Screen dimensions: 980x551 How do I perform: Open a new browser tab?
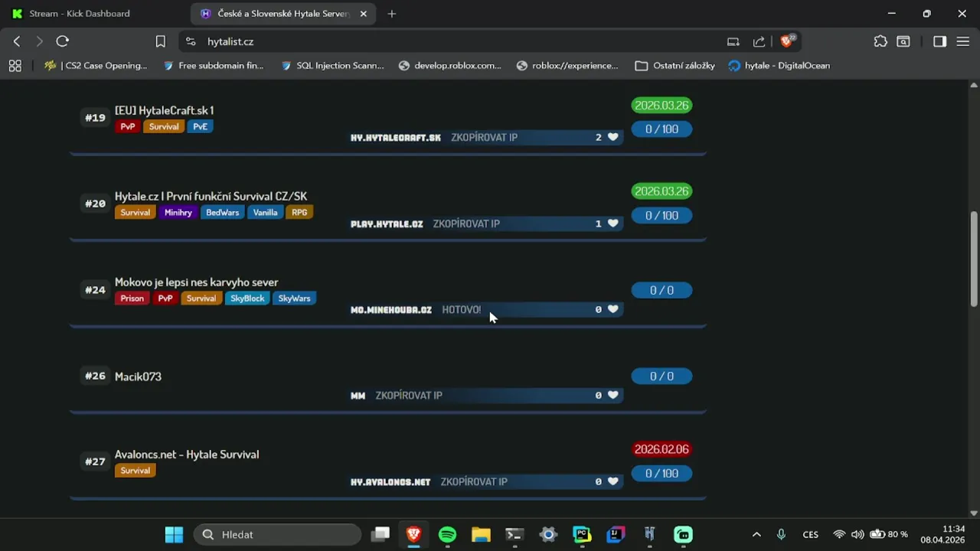[x=392, y=14]
